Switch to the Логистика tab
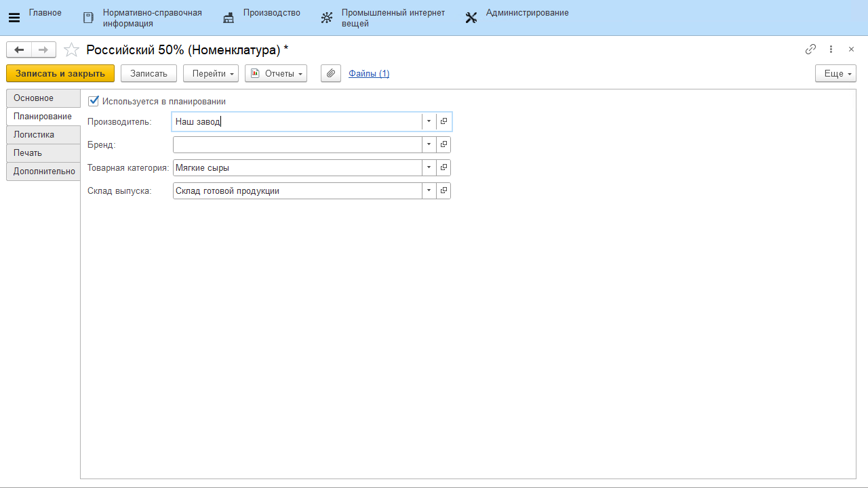 (34, 135)
